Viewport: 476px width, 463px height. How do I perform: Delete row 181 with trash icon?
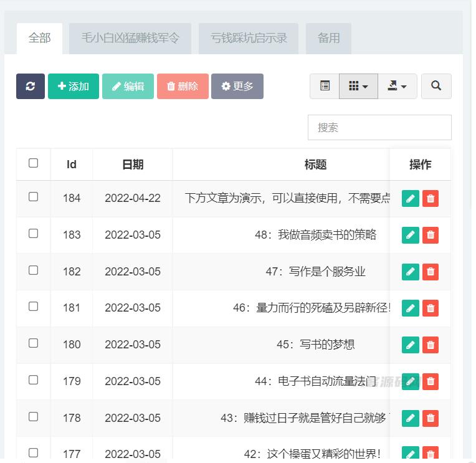pos(431,308)
